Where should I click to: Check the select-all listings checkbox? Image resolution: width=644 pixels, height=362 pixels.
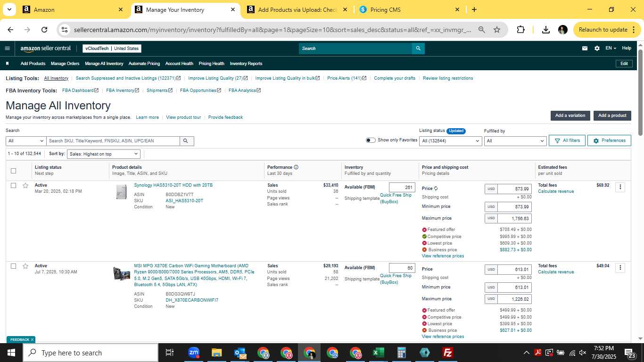pyautogui.click(x=13, y=171)
